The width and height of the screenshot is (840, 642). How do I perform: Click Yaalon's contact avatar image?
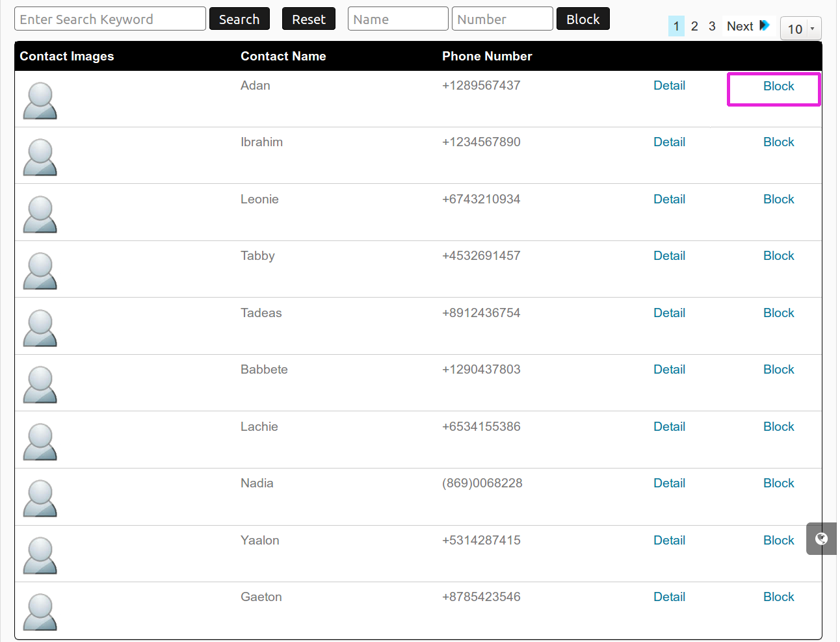pyautogui.click(x=40, y=556)
